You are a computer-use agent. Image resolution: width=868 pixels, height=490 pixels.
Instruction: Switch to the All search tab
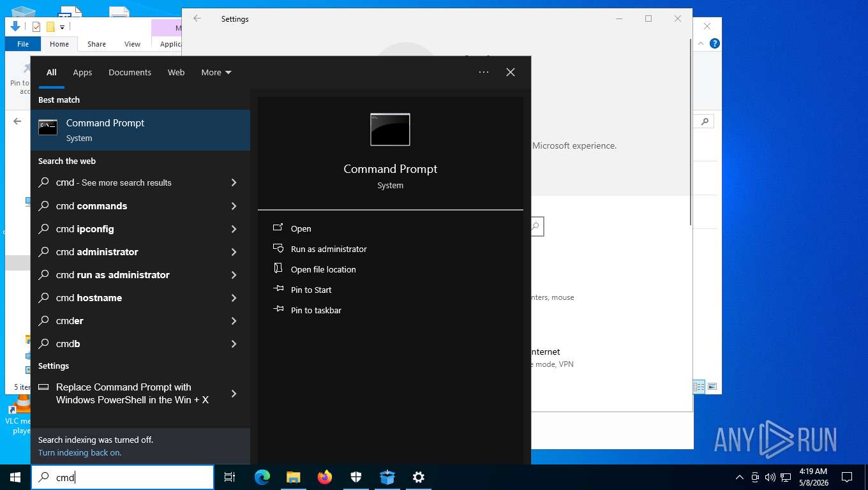pyautogui.click(x=51, y=72)
